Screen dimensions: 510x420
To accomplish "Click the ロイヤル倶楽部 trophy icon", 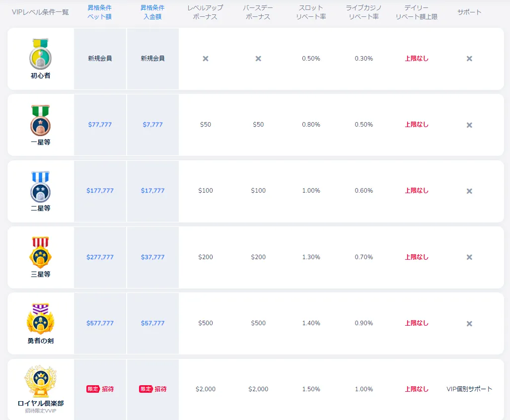I will point(41,381).
